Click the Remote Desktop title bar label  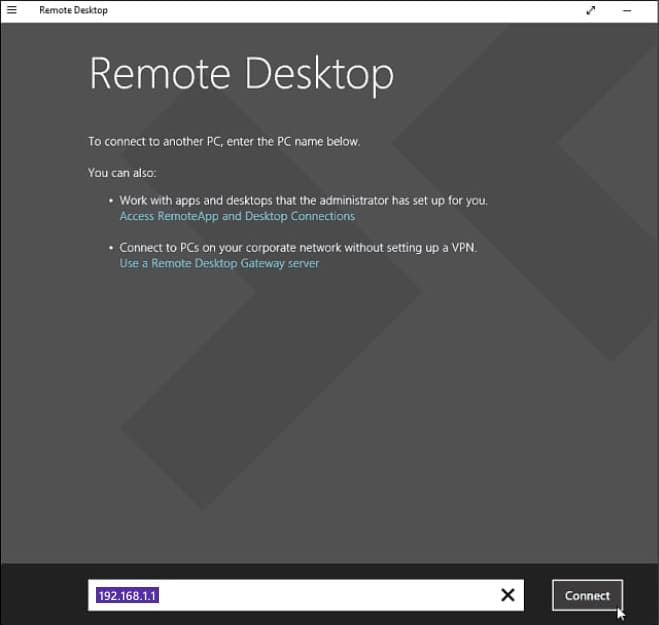[x=74, y=10]
